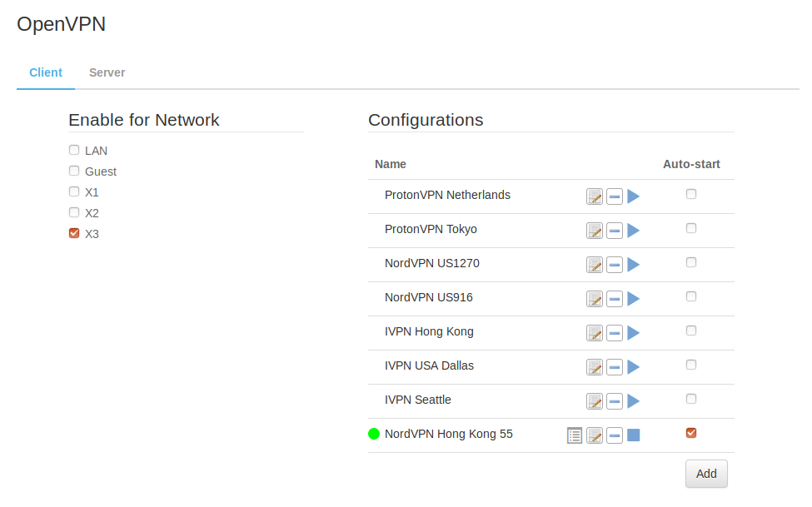Start the NordVPN US916 connection
Image resolution: width=812 pixels, height=507 pixels.
point(634,299)
